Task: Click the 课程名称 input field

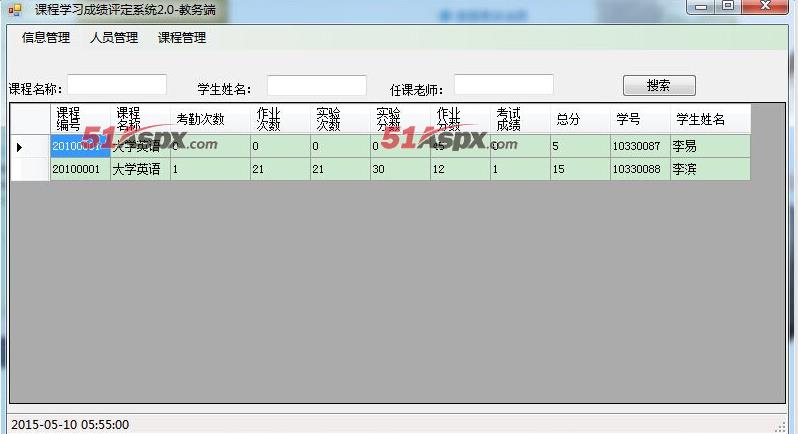Action: [117, 84]
